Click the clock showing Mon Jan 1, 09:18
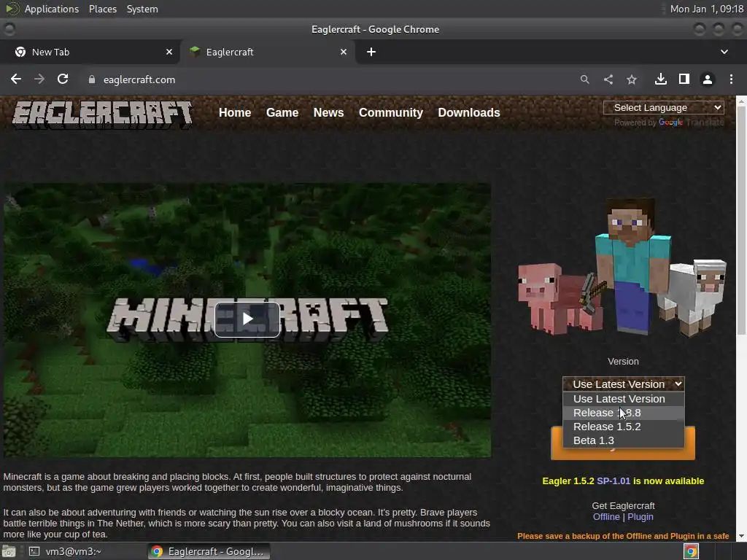This screenshot has width=747, height=560. pyautogui.click(x=706, y=9)
